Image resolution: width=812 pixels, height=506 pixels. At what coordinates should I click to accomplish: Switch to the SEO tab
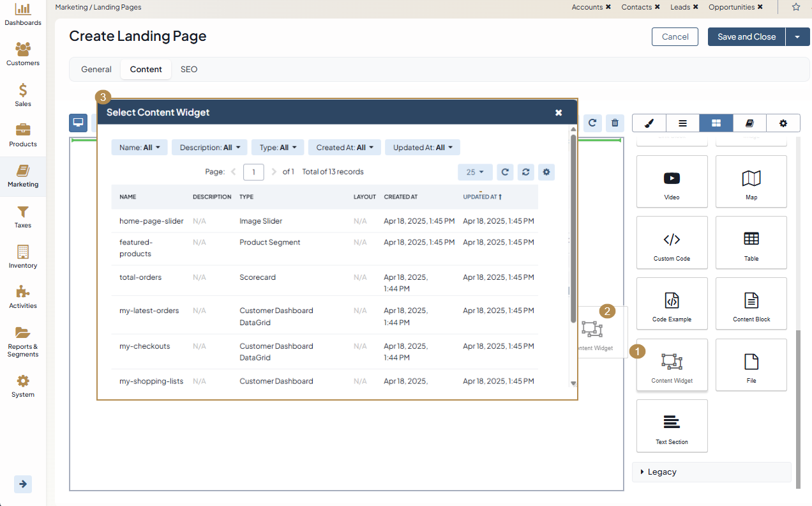pyautogui.click(x=189, y=69)
